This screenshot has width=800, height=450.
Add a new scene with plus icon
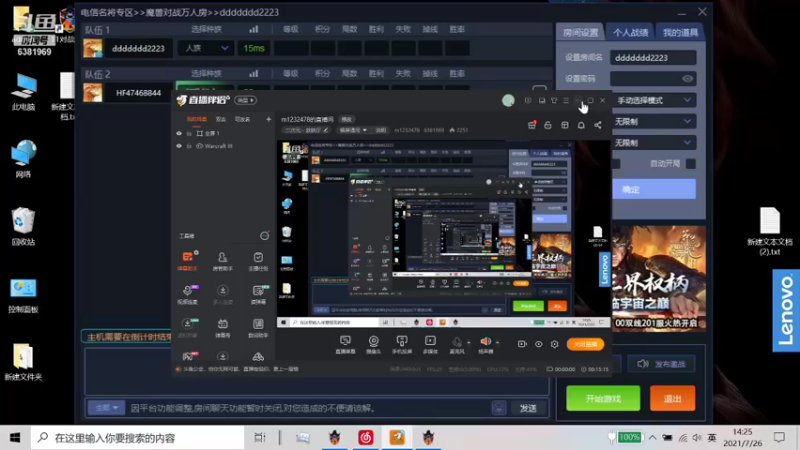(268, 119)
